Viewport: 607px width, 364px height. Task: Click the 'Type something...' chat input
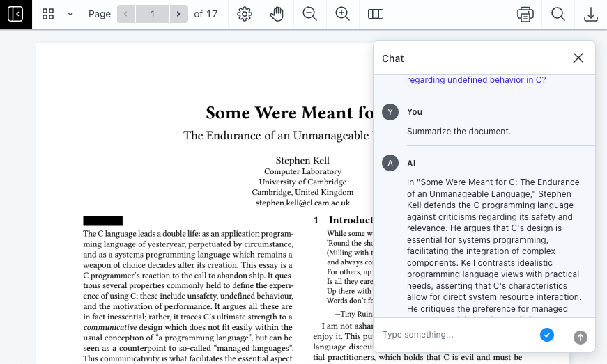(x=456, y=335)
